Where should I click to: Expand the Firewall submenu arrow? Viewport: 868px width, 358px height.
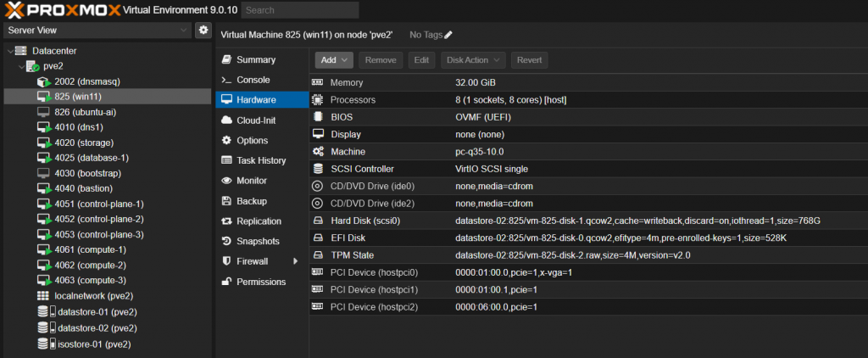tap(295, 261)
